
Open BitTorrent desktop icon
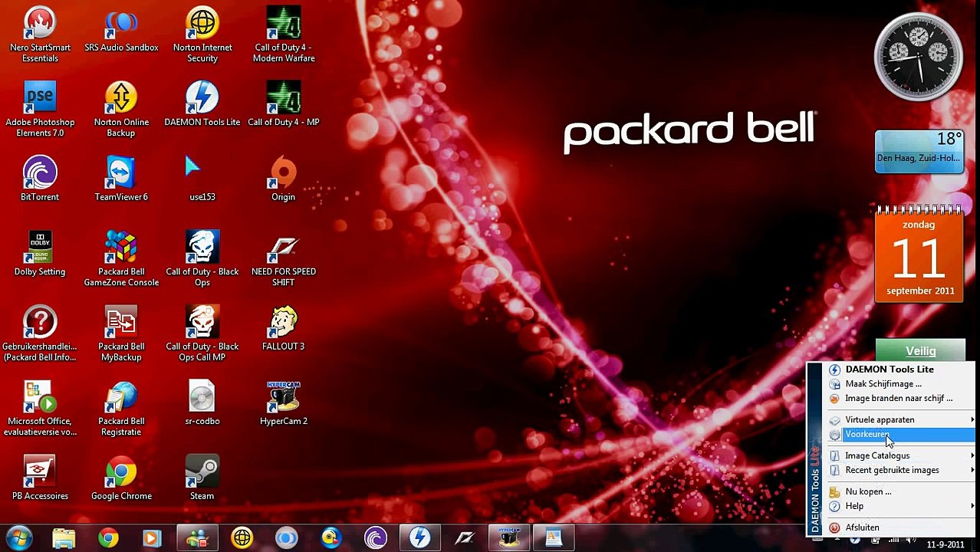(40, 179)
